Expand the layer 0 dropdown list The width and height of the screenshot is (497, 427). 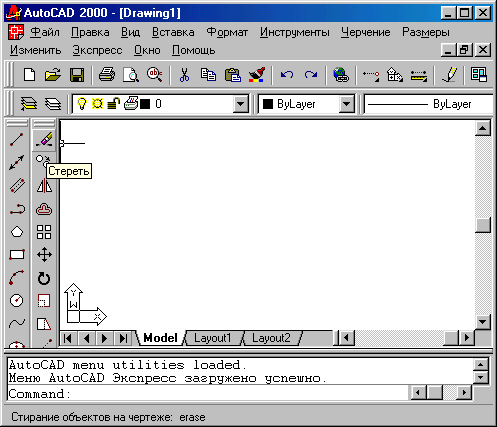(240, 104)
